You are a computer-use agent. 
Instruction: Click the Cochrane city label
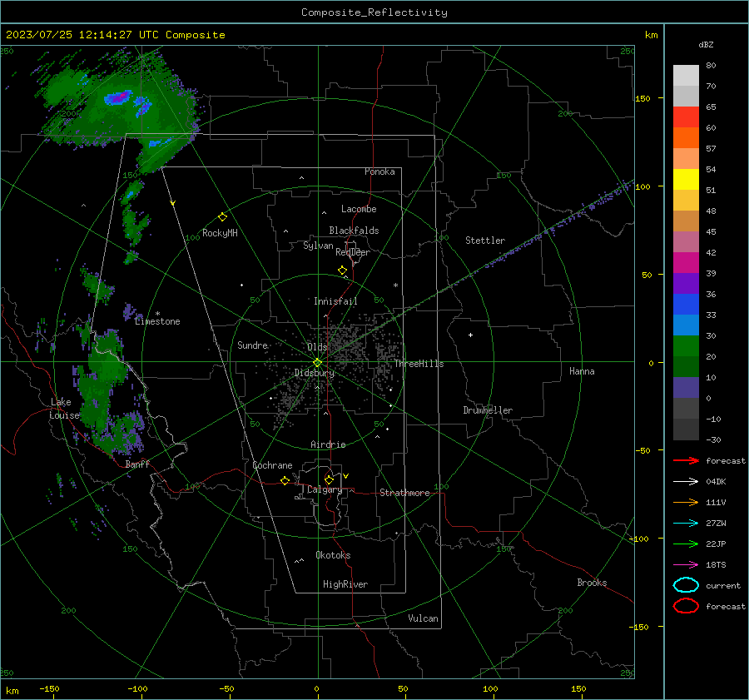click(272, 465)
